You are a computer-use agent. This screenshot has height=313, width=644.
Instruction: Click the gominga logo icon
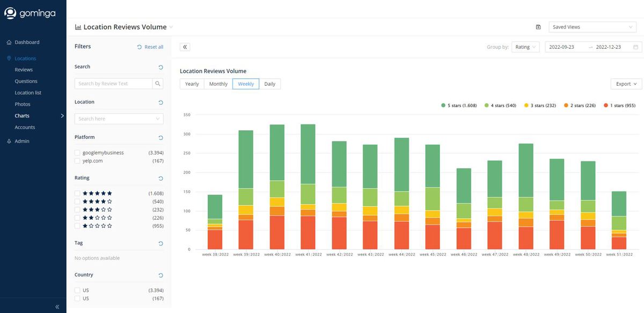tap(10, 13)
